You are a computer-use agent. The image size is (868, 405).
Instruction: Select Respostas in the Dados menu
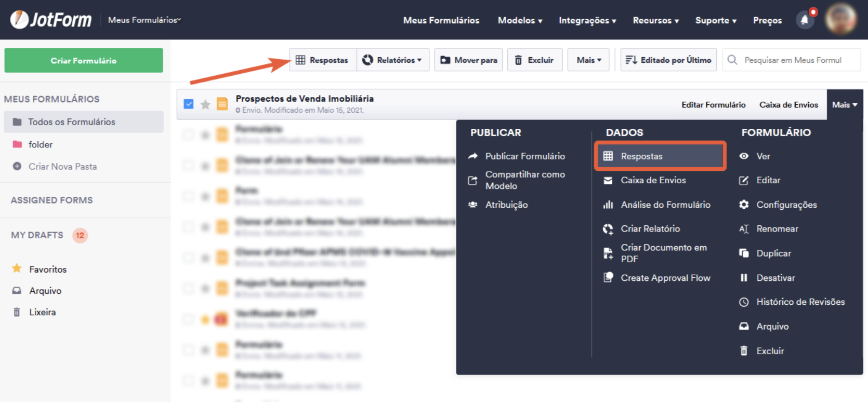pyautogui.click(x=660, y=156)
